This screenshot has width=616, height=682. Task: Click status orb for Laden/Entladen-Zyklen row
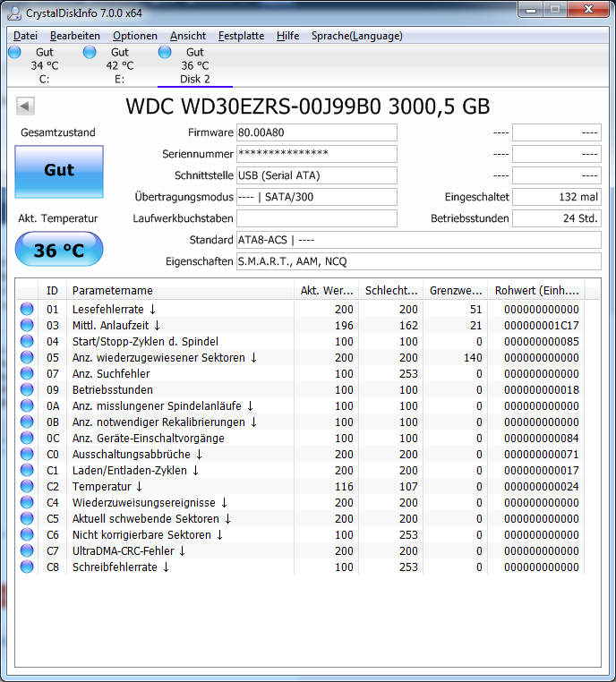click(27, 470)
